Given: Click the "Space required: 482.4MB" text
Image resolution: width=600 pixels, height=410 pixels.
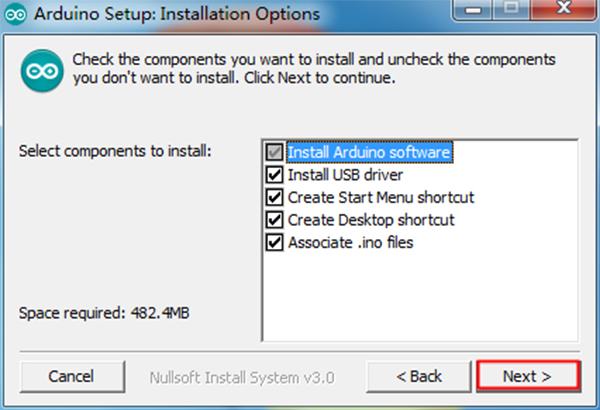Looking at the screenshot, I should tap(105, 314).
